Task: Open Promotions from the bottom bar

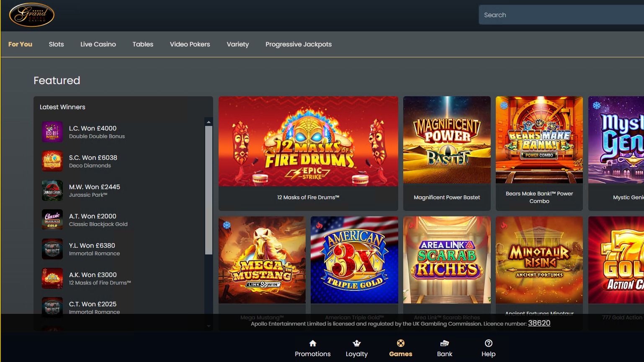Action: tap(312, 349)
